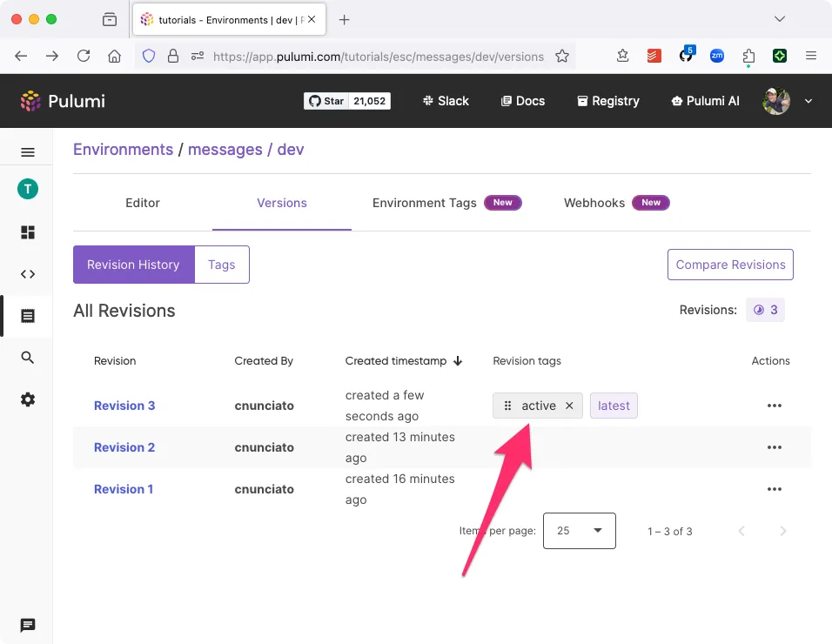Click the latest revision tag
Viewport: 832px width, 644px height.
[x=614, y=406]
